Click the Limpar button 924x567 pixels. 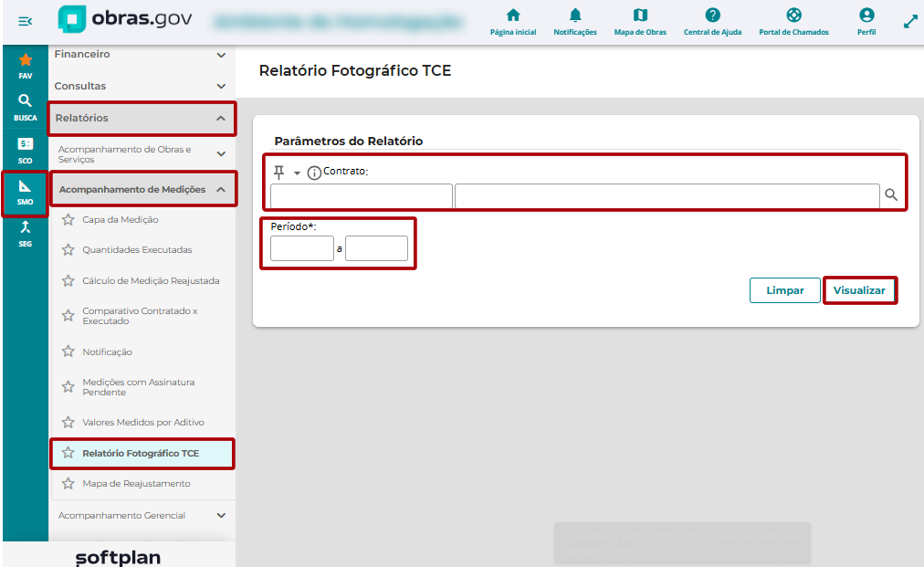pos(785,290)
